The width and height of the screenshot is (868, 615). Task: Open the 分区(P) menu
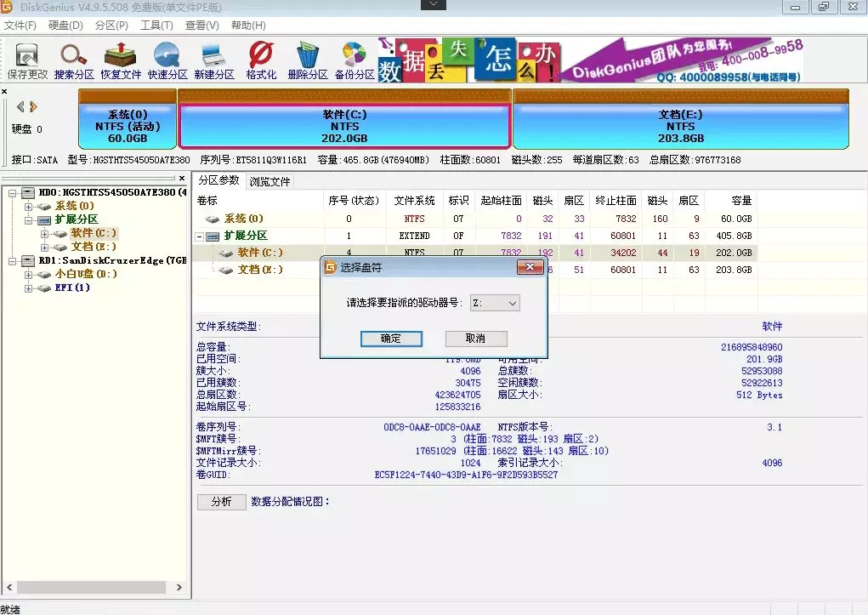pos(111,26)
